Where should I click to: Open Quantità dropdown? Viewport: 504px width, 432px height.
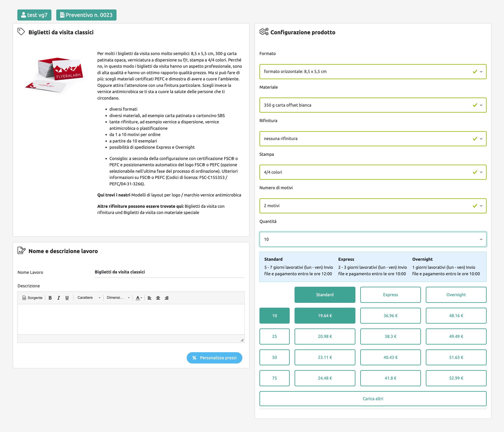[x=373, y=239]
